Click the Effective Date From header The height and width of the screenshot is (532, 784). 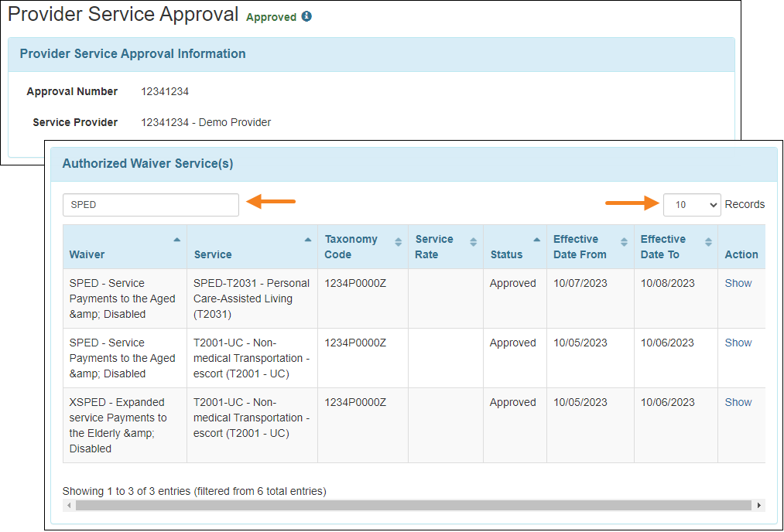click(591, 247)
